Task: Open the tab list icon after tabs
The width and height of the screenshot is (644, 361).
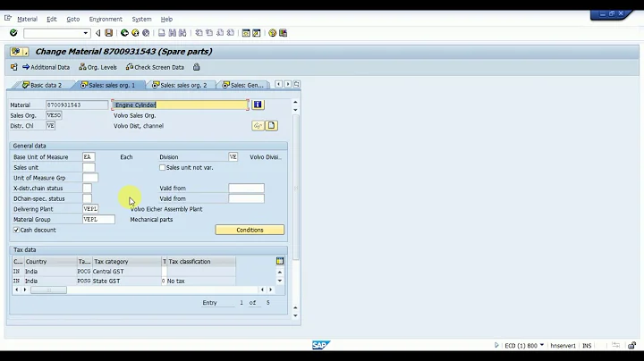Action: tap(296, 84)
